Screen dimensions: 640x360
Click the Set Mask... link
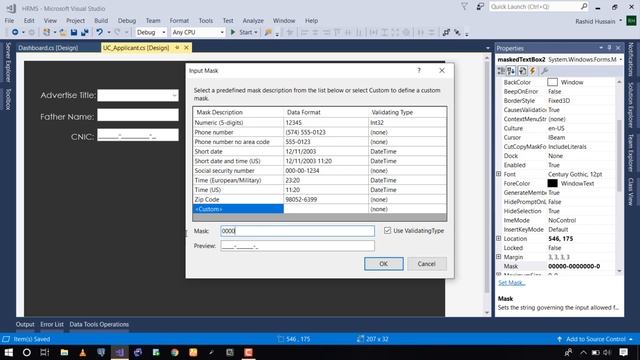click(511, 282)
